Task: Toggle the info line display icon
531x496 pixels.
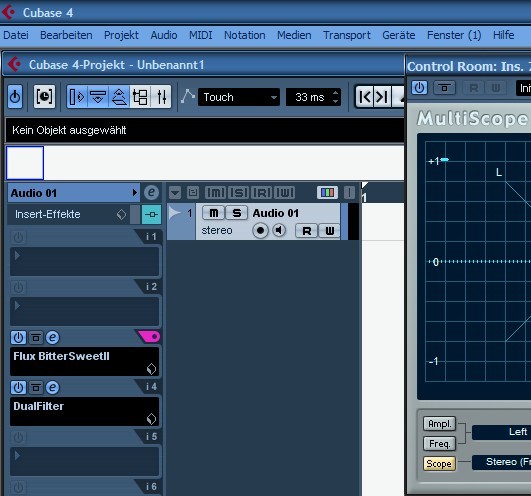Action: [98, 97]
